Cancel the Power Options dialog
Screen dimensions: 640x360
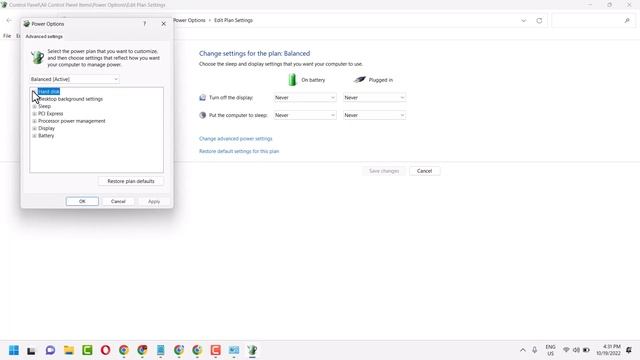coord(118,201)
